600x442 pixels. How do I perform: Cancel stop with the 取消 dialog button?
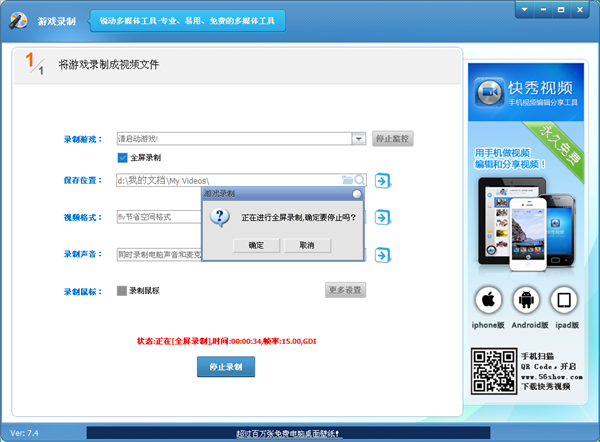click(307, 245)
